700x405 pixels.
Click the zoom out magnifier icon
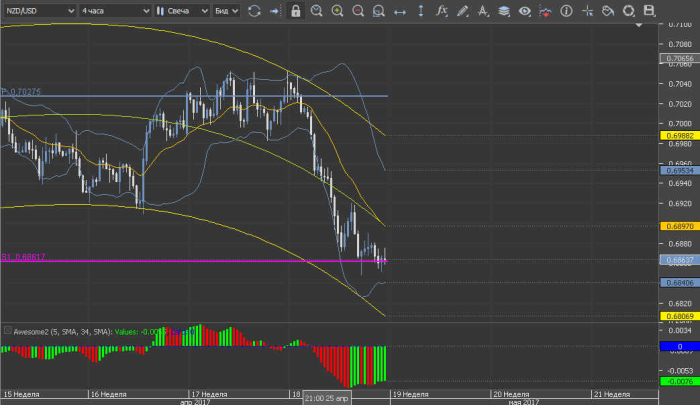pyautogui.click(x=358, y=10)
